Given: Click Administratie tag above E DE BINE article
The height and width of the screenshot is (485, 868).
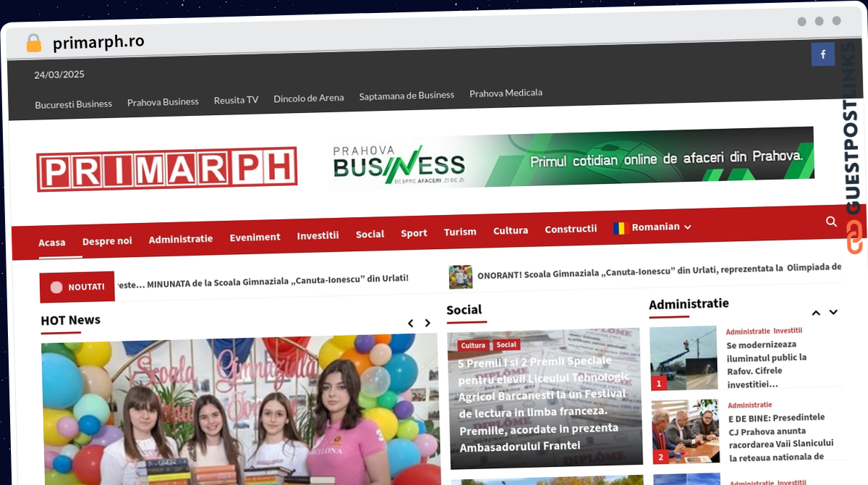Looking at the screenshot, I should pyautogui.click(x=750, y=405).
